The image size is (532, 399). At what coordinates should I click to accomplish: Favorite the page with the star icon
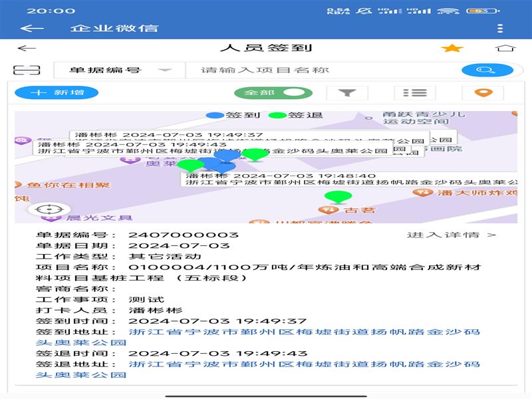pos(452,49)
